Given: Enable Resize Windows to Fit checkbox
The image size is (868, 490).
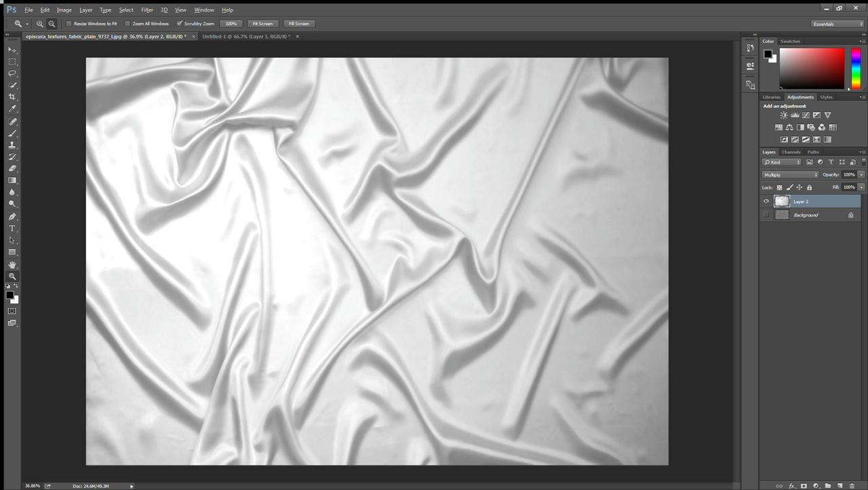Looking at the screenshot, I should coord(68,24).
